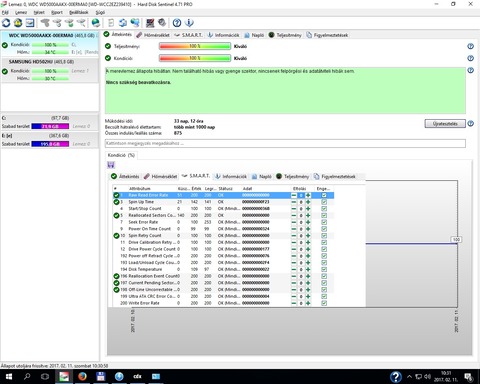Click the blue arrows sync toolbar icon

click(x=123, y=23)
